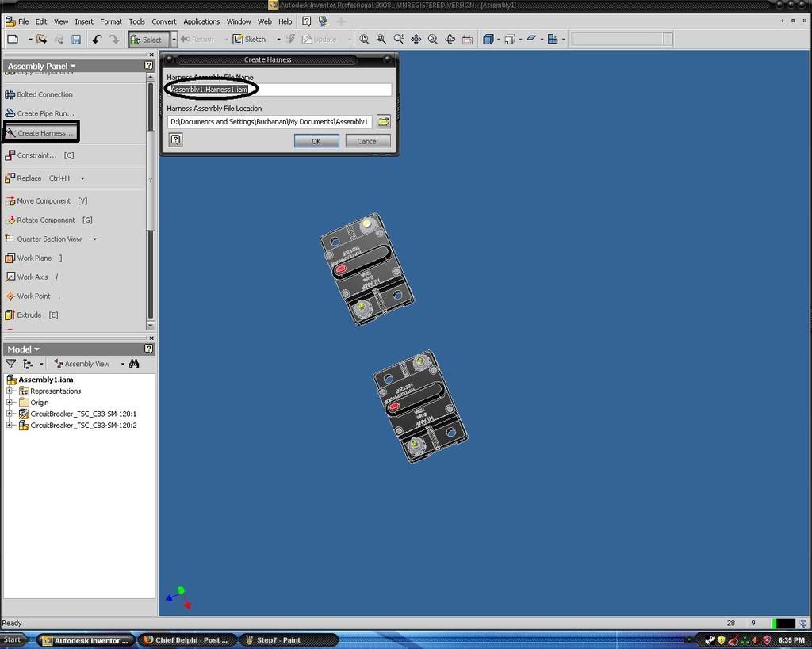Open the Quarter Section View dropdown arrow
Viewport: 812px width, 649px height.
coord(94,239)
